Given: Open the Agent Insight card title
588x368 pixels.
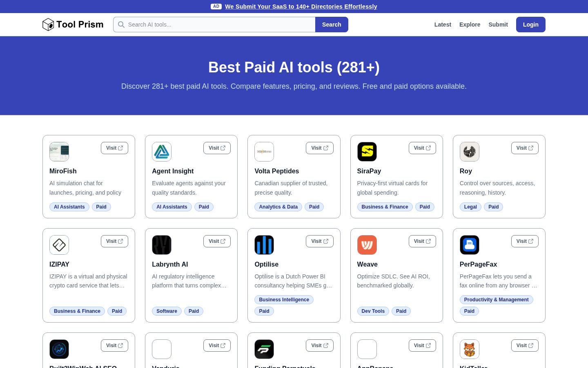Looking at the screenshot, I should coord(173,171).
